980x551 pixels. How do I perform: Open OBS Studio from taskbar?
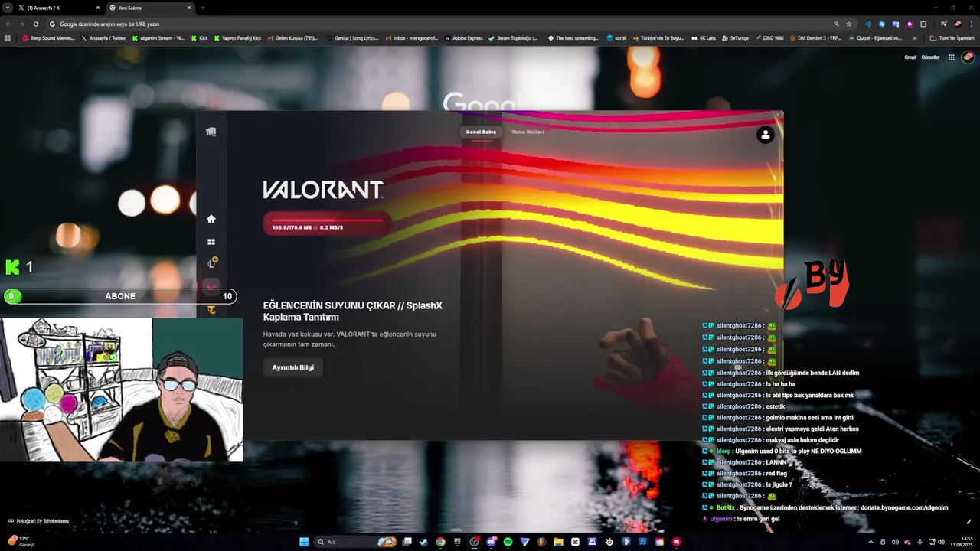coord(475,542)
